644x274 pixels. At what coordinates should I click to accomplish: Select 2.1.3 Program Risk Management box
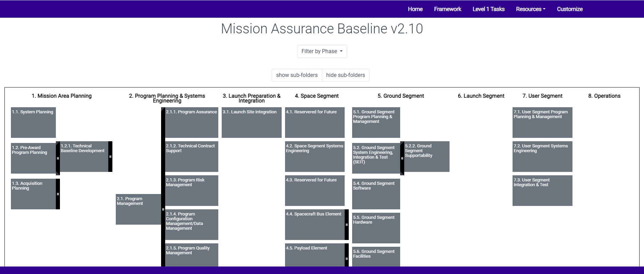tap(192, 191)
